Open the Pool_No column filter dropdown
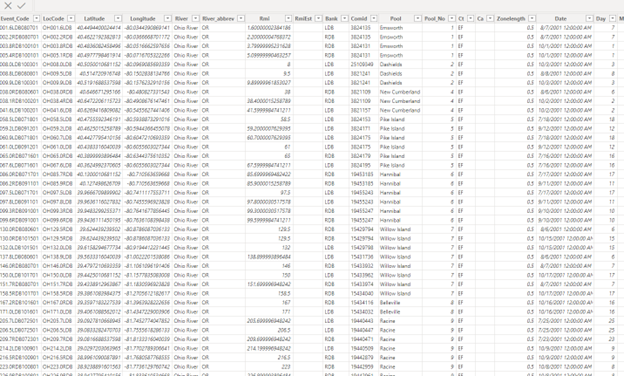 coord(452,18)
